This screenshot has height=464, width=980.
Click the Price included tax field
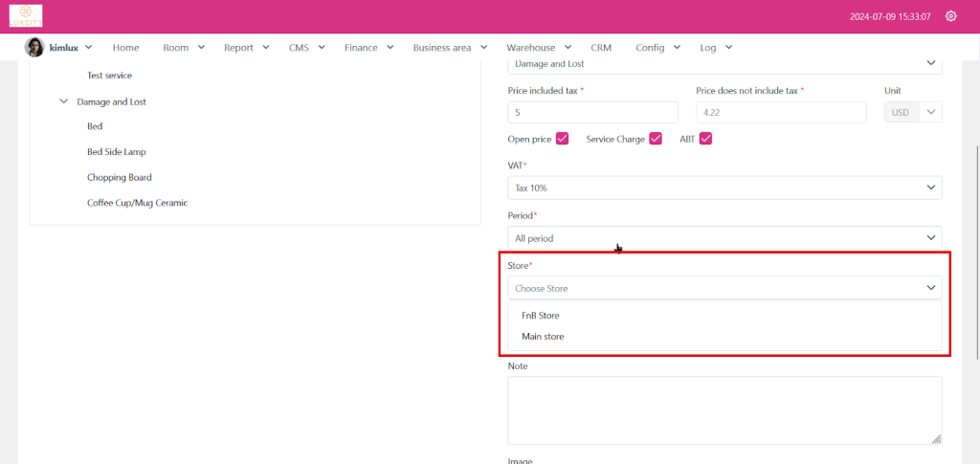(x=592, y=113)
